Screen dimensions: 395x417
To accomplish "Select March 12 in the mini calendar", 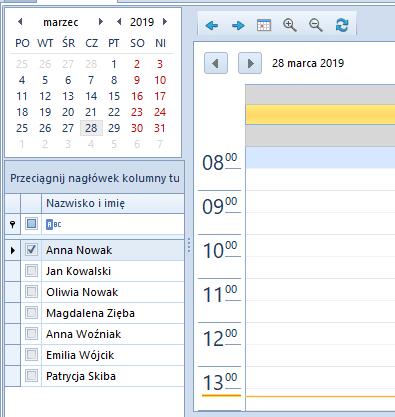I will tap(45, 96).
